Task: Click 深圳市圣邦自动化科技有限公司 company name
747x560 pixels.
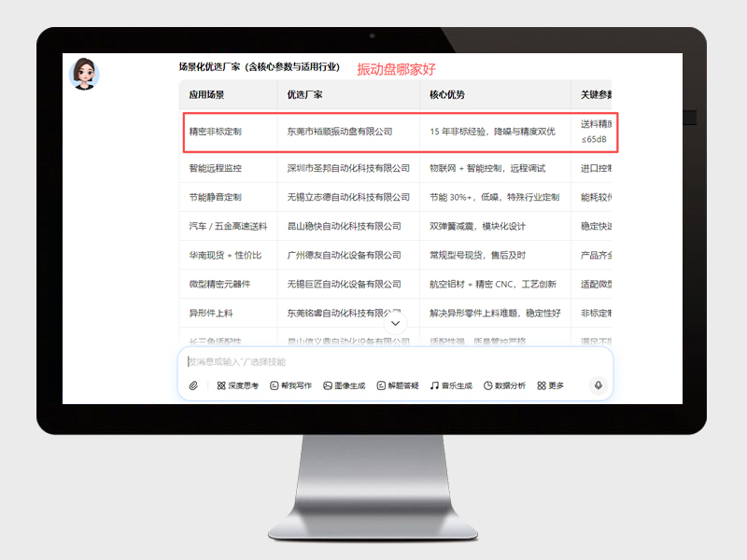Action: pyautogui.click(x=348, y=168)
